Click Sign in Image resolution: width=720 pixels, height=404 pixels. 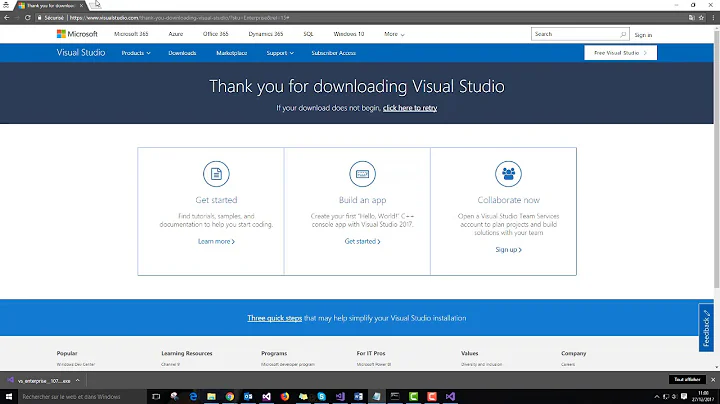pos(643,35)
